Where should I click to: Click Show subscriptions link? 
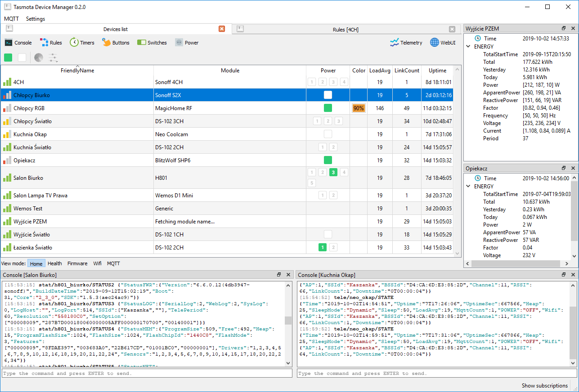(x=544, y=385)
